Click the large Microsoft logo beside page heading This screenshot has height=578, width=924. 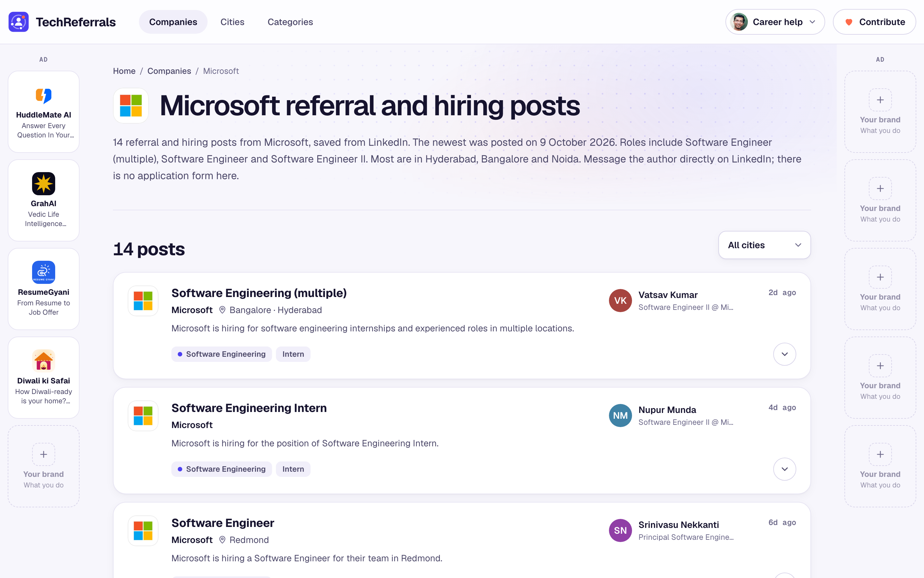131,106
